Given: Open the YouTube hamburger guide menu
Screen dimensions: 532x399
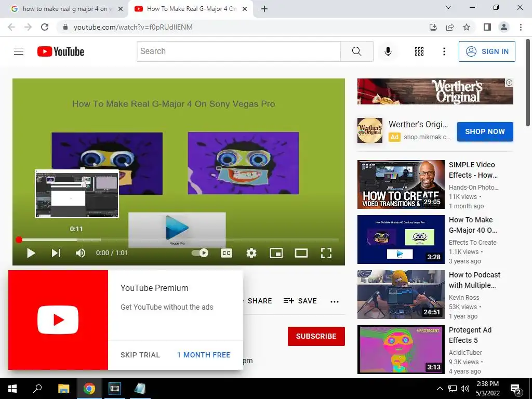Looking at the screenshot, I should (x=19, y=51).
